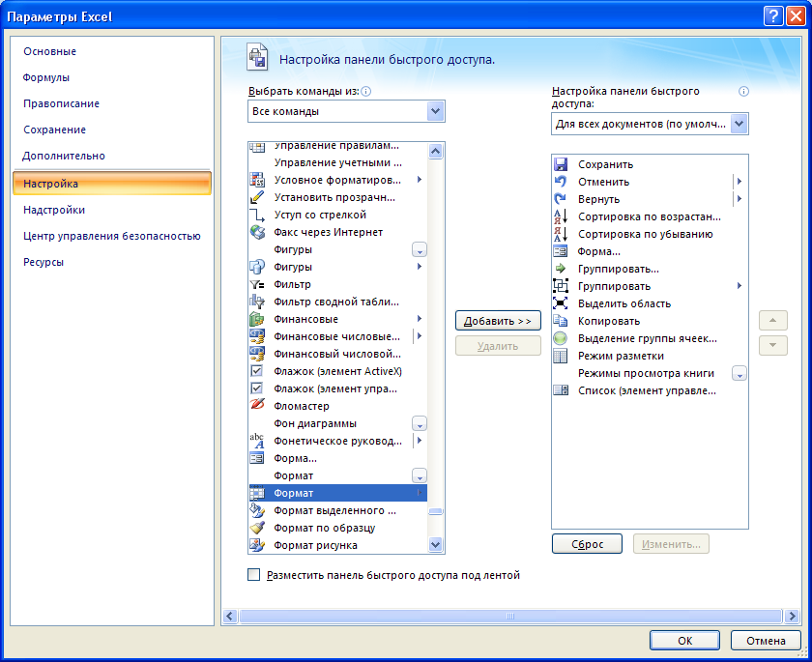
Task: Click the Сохранить floppy disk icon
Action: point(561,164)
